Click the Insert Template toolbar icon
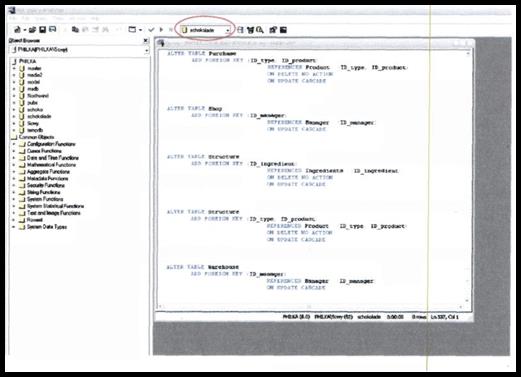Viewport: 521px width, 377px height. (x=53, y=30)
